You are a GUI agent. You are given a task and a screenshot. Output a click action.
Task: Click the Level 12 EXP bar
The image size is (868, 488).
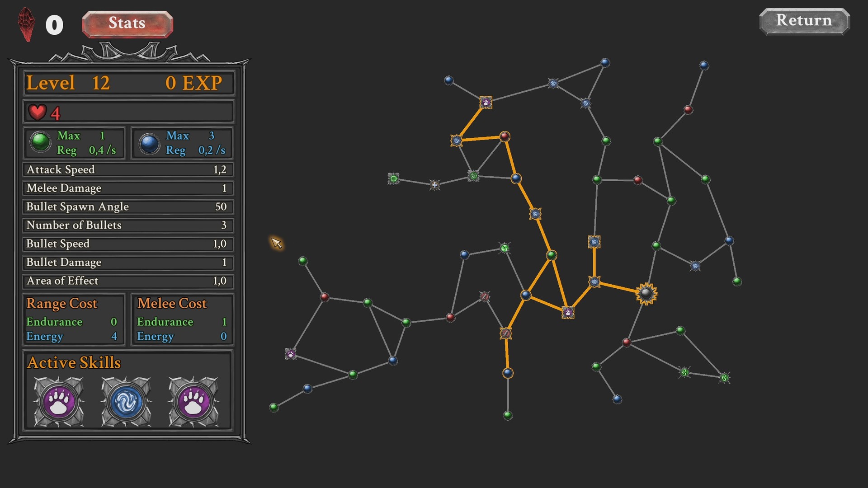(128, 83)
